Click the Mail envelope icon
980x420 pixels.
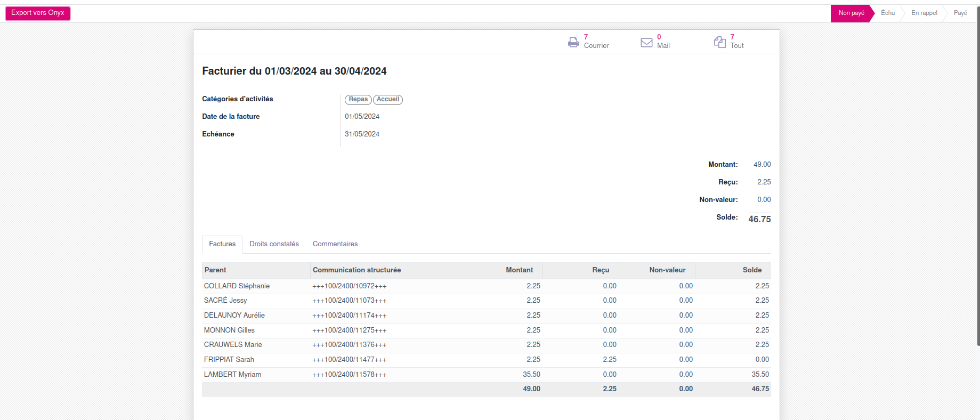pos(646,42)
